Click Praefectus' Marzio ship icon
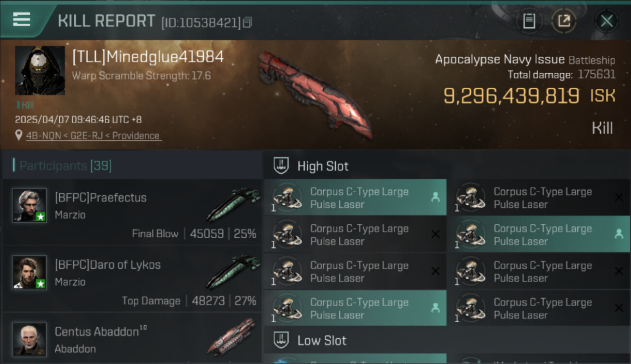The height and width of the screenshot is (364, 631). pos(233,204)
